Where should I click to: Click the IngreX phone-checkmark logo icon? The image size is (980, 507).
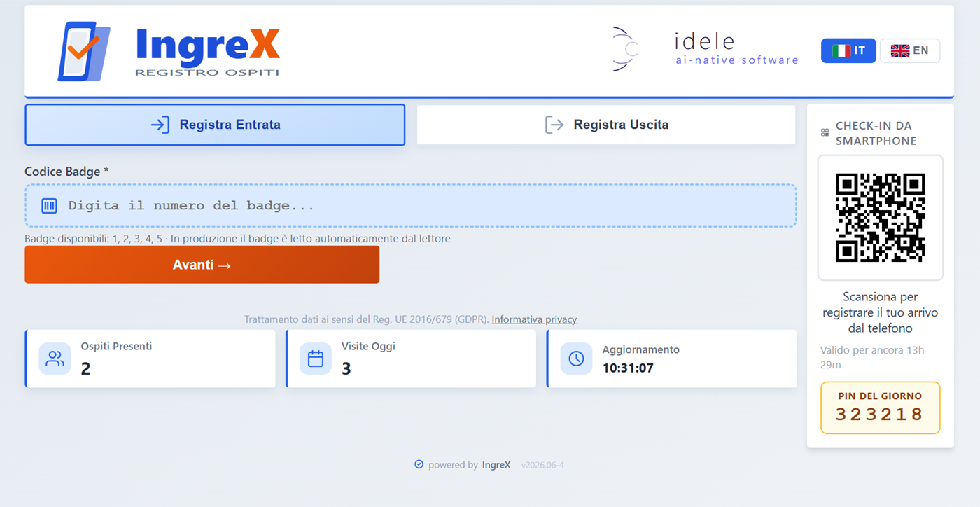83,51
